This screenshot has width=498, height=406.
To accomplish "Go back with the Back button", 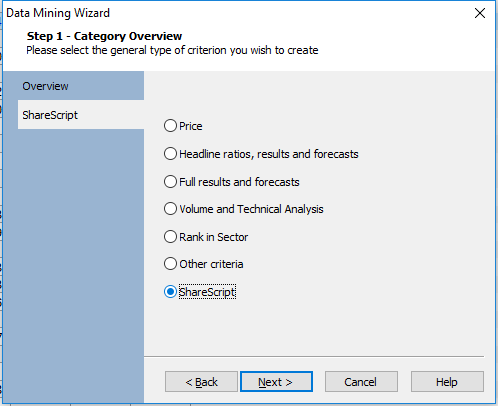I will 201,382.
